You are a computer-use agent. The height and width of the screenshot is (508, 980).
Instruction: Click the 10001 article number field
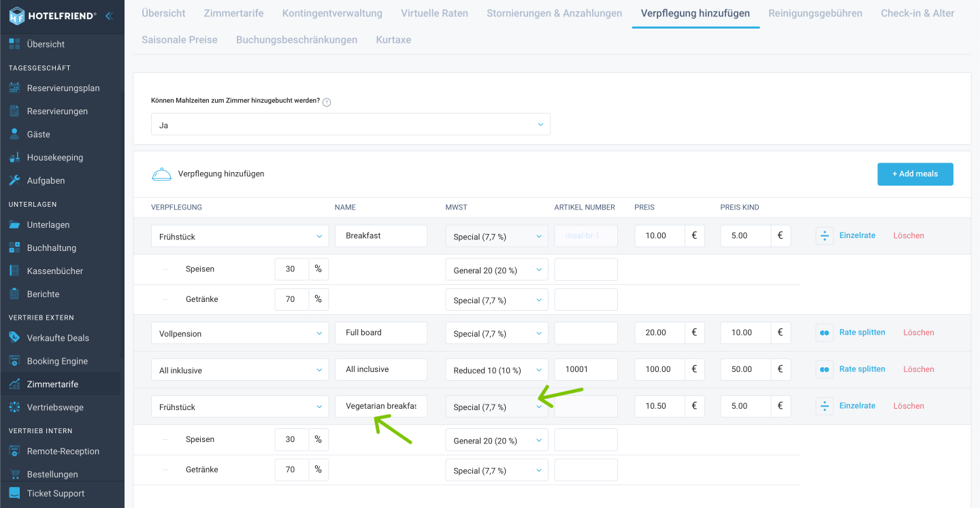pos(586,369)
